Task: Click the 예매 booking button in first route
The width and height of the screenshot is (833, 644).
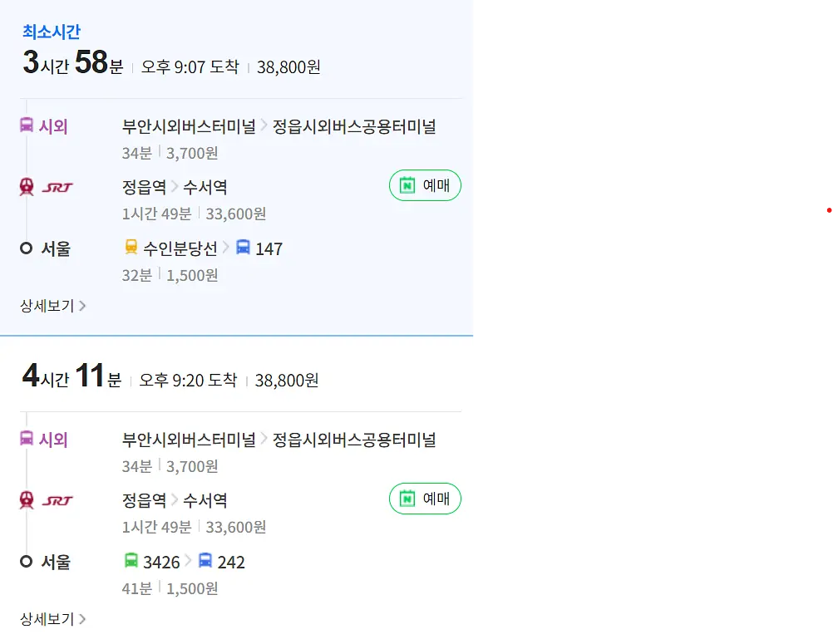Action: point(425,185)
